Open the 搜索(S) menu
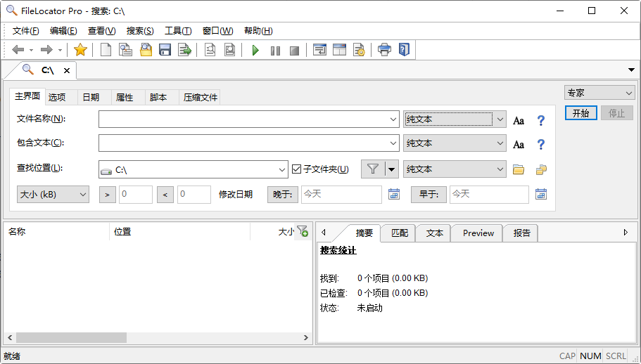The width and height of the screenshot is (641, 364). [140, 31]
